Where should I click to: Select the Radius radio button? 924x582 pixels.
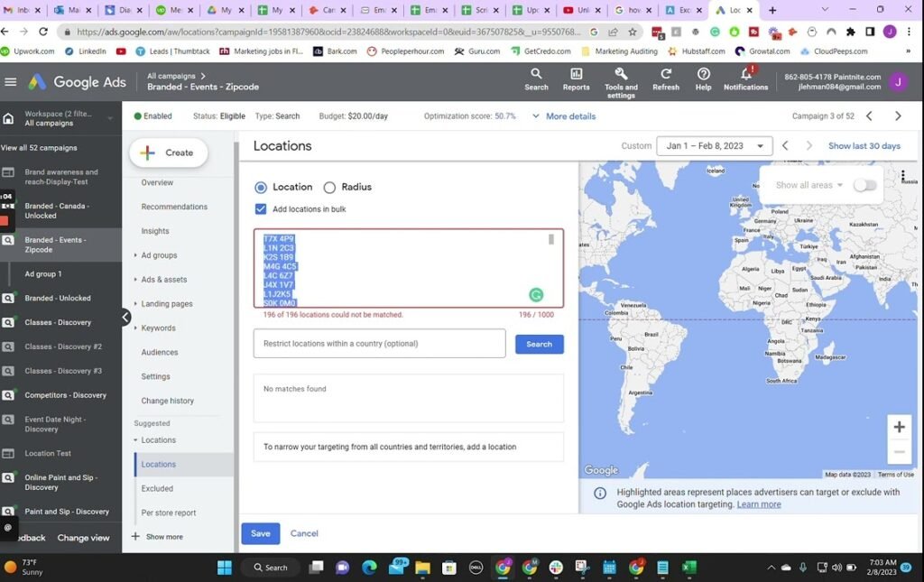click(329, 188)
